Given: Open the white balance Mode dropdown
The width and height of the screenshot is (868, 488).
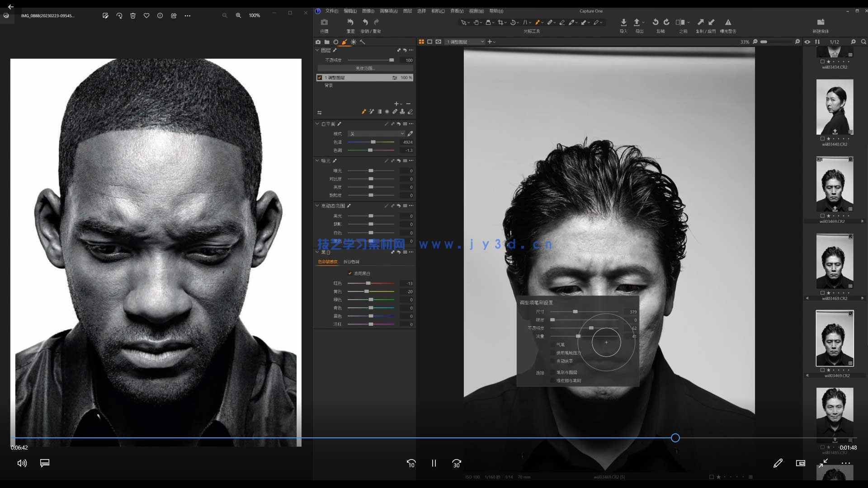Looking at the screenshot, I should (x=376, y=134).
